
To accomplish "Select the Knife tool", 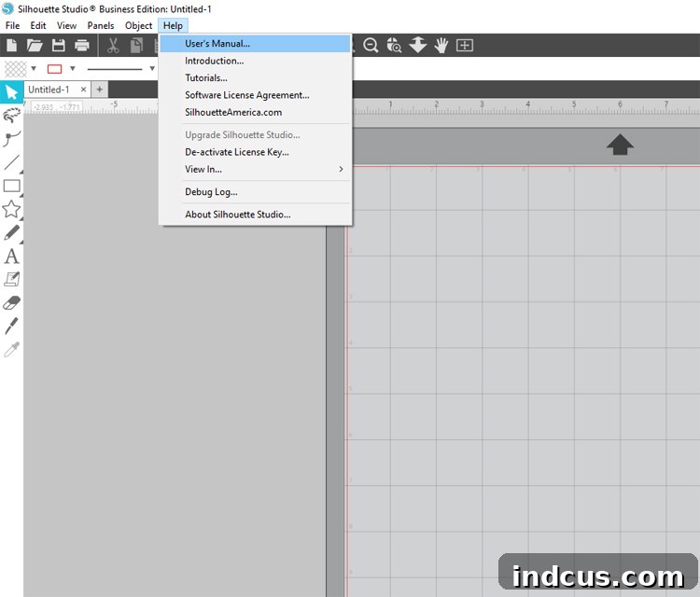I will tap(11, 326).
